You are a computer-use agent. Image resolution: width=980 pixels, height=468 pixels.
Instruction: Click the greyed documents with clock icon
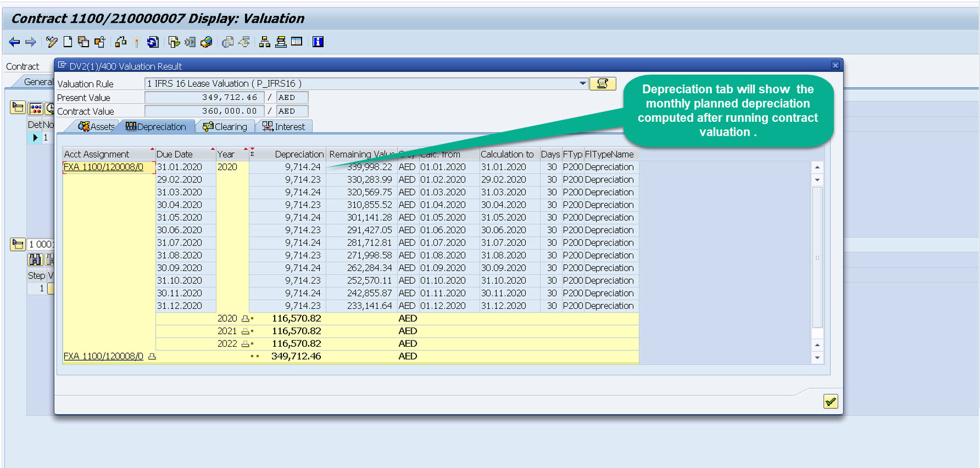coord(228,42)
